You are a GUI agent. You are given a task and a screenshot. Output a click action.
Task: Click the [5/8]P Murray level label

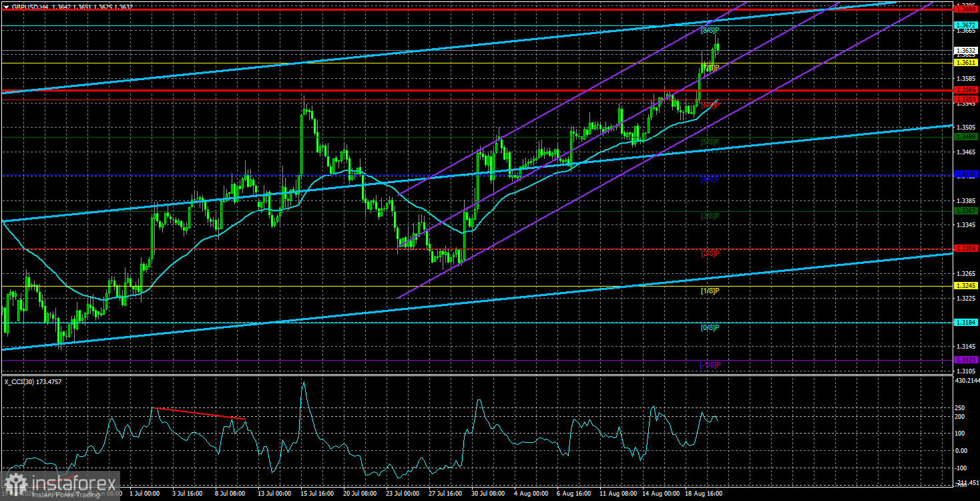click(x=710, y=142)
